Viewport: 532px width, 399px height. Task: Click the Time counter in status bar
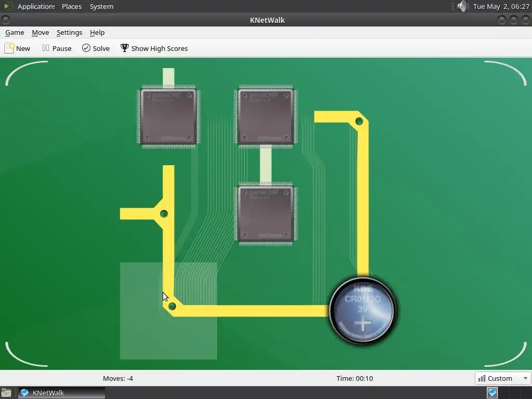point(354,378)
